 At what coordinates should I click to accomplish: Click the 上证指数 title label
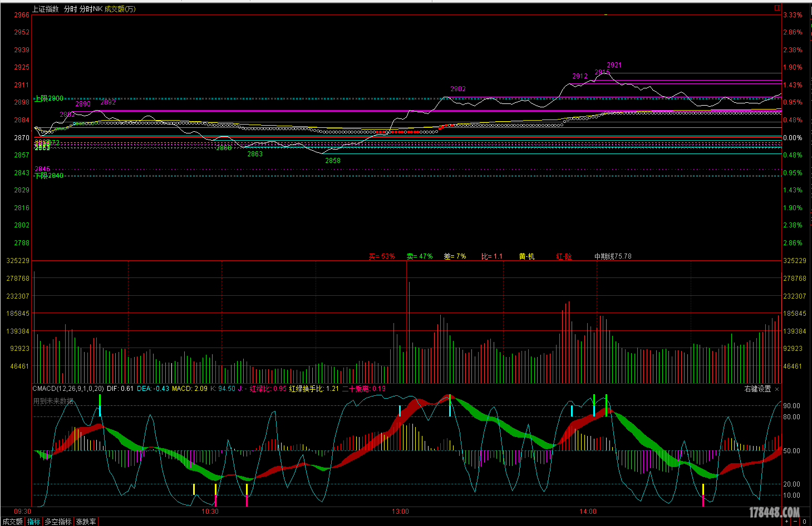(x=45, y=9)
